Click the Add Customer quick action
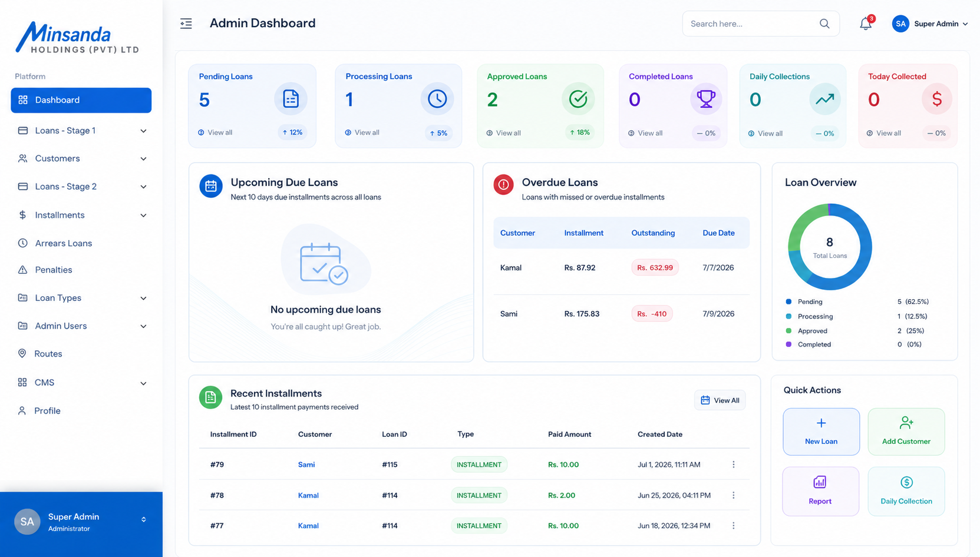This screenshot has height=557, width=980. click(x=906, y=432)
